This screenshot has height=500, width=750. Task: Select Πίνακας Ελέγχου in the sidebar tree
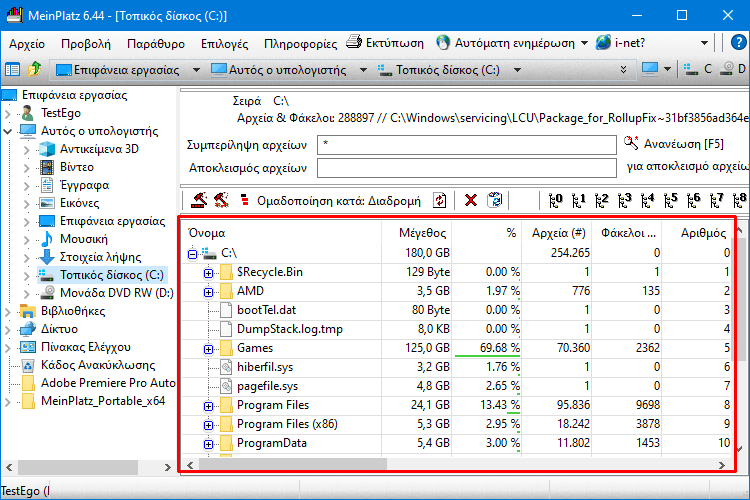tap(86, 347)
